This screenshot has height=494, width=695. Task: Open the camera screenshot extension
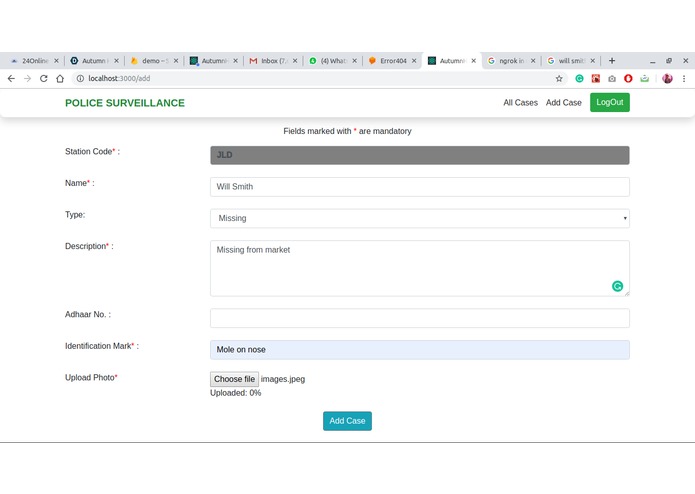click(x=612, y=78)
